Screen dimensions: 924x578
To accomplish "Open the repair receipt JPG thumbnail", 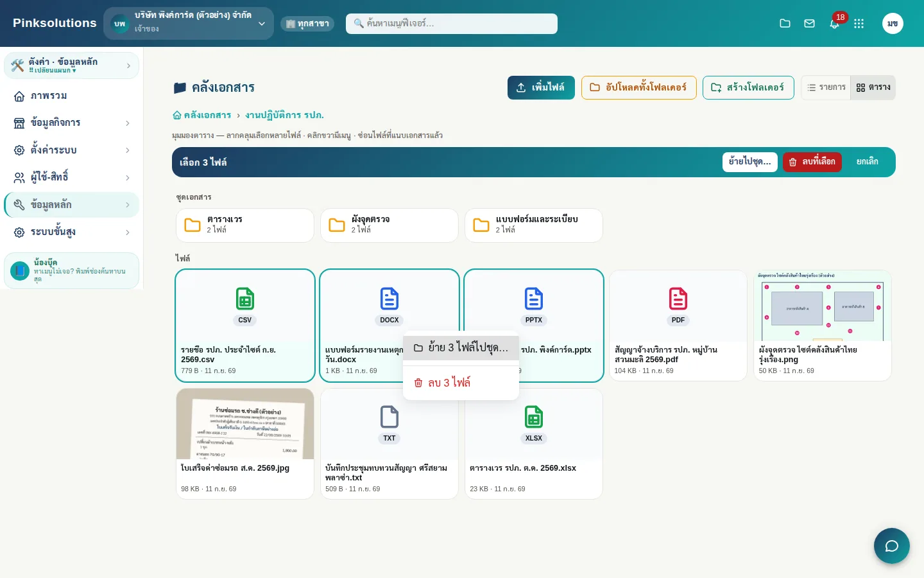I will [x=245, y=424].
